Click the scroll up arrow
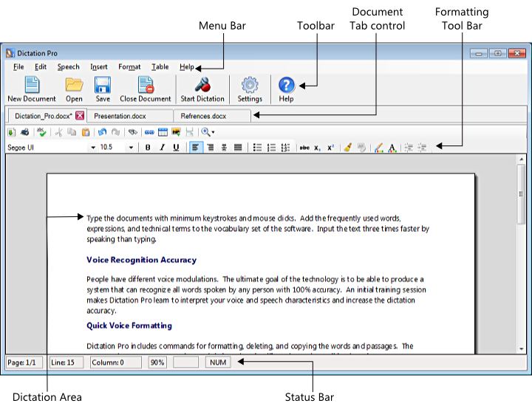The width and height of the screenshot is (532, 406). tap(521, 159)
